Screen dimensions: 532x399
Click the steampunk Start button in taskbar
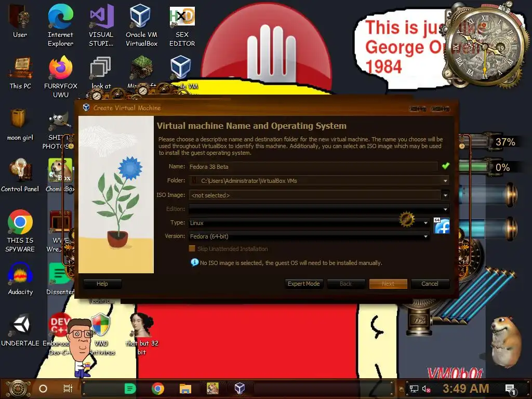click(x=18, y=389)
